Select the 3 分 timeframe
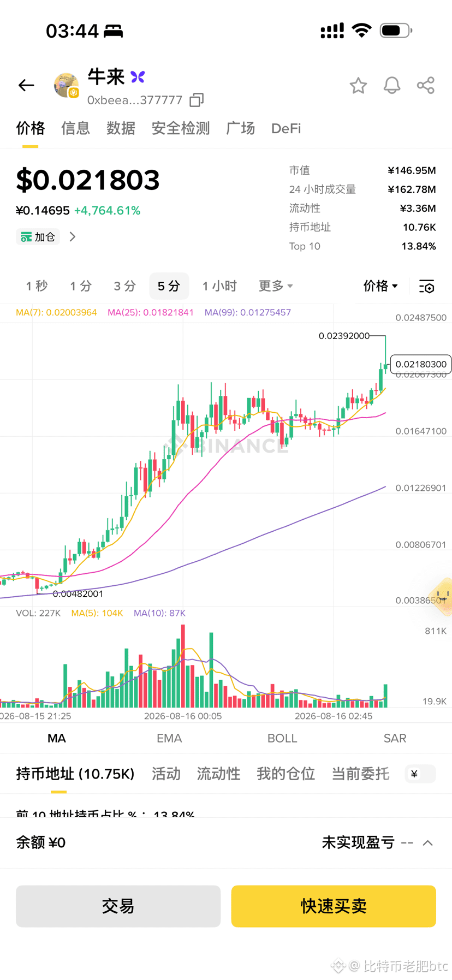The width and height of the screenshot is (452, 980). (x=124, y=286)
